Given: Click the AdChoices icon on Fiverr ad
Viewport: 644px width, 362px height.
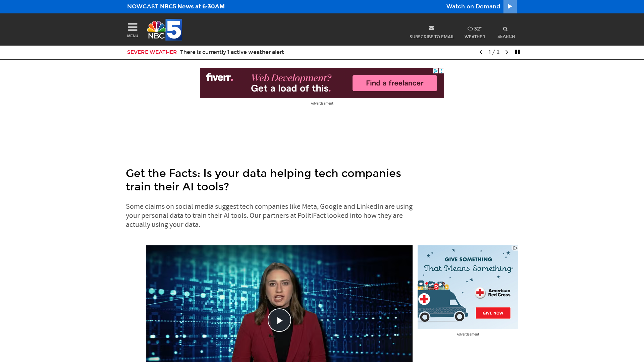Looking at the screenshot, I should tap(436, 71).
